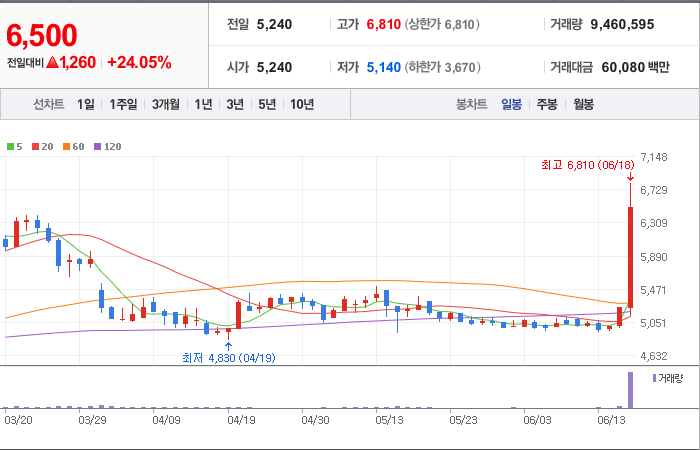Click the 봉차트 section label
The width and height of the screenshot is (700, 450).
(x=471, y=104)
